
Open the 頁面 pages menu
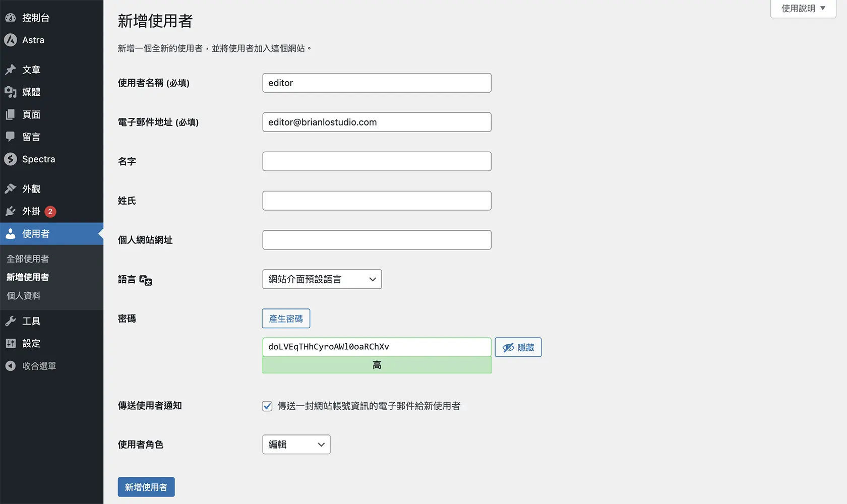(x=51, y=114)
